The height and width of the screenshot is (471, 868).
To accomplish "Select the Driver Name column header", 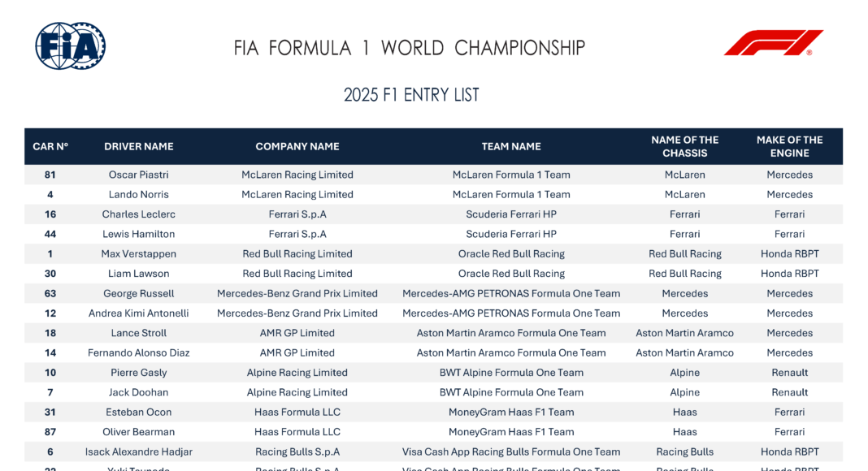I will 139,147.
